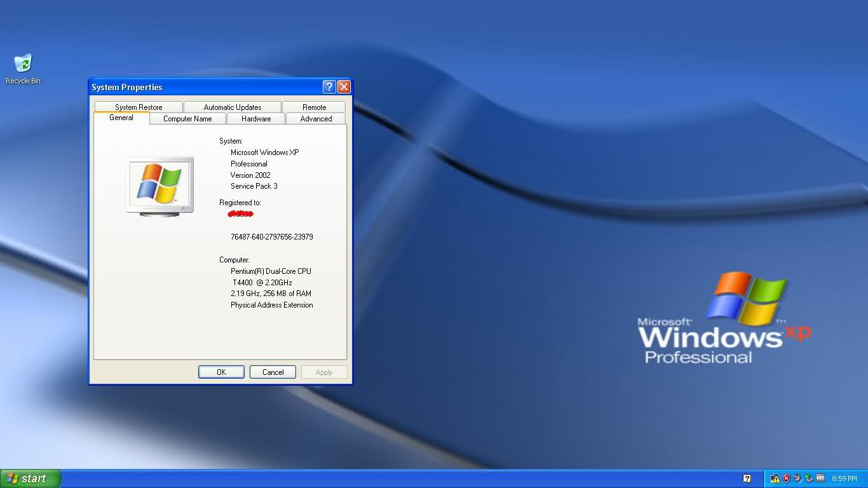The height and width of the screenshot is (488, 868).
Task: Click the display settings warning tray icon
Action: click(775, 478)
